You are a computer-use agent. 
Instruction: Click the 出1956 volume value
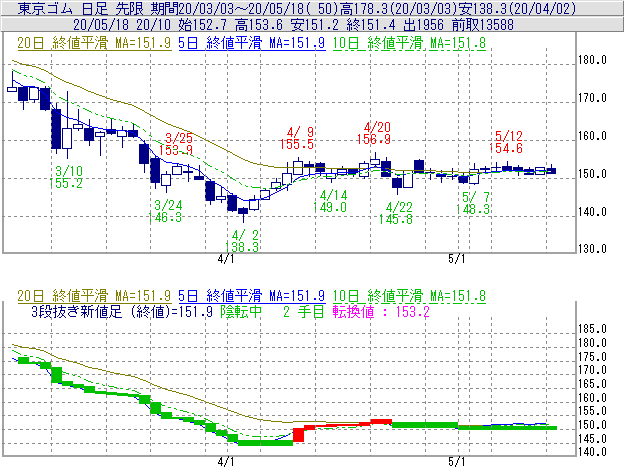point(423,25)
